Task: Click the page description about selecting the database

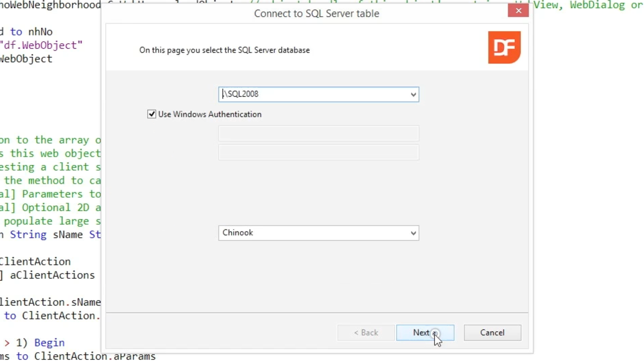Action: coord(224,50)
